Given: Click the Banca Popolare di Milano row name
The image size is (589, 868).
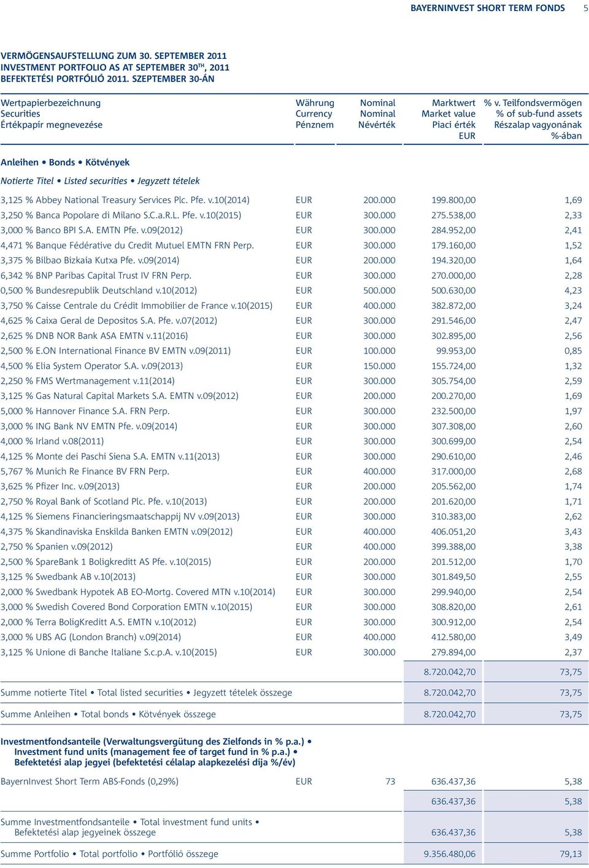Looking at the screenshot, I should 121,215.
